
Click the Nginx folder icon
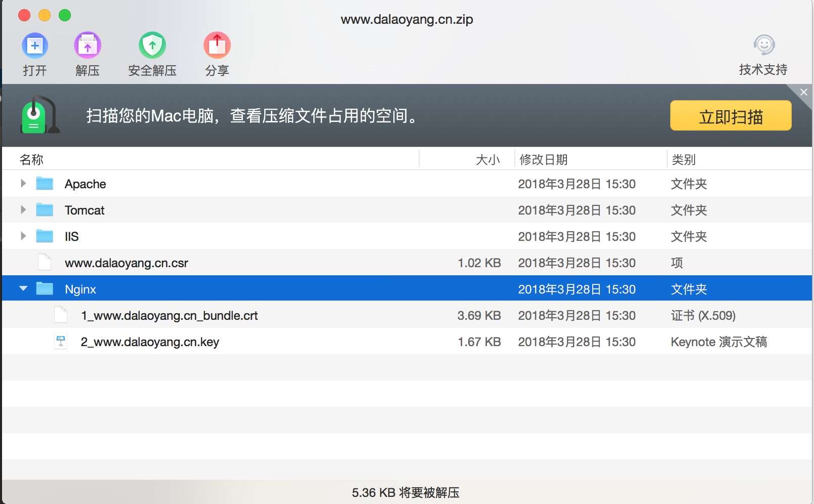coord(45,288)
